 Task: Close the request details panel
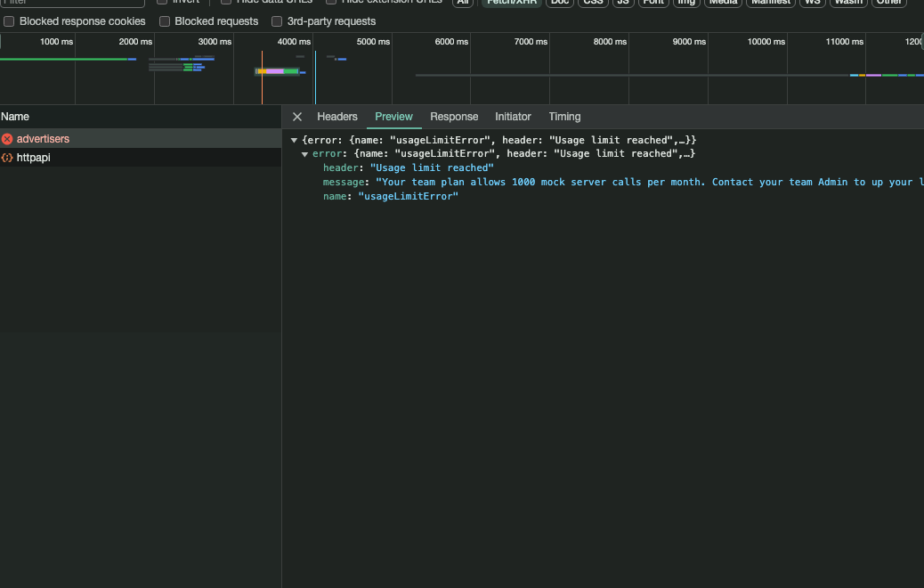297,117
